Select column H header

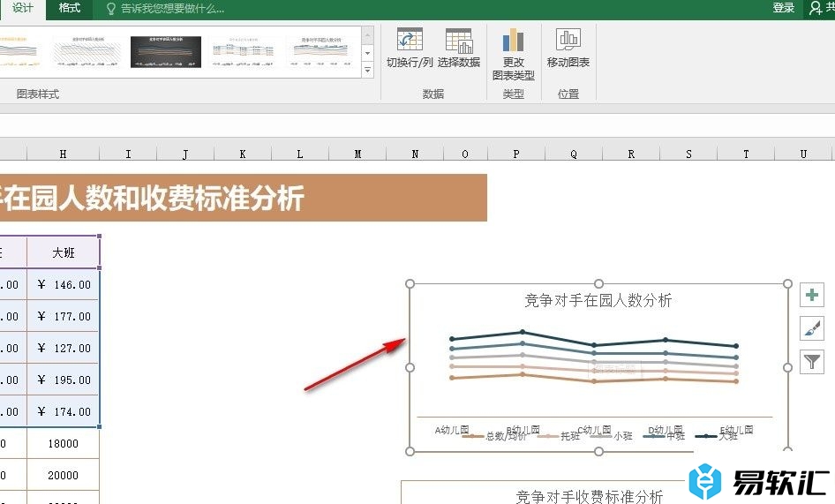pyautogui.click(x=63, y=154)
